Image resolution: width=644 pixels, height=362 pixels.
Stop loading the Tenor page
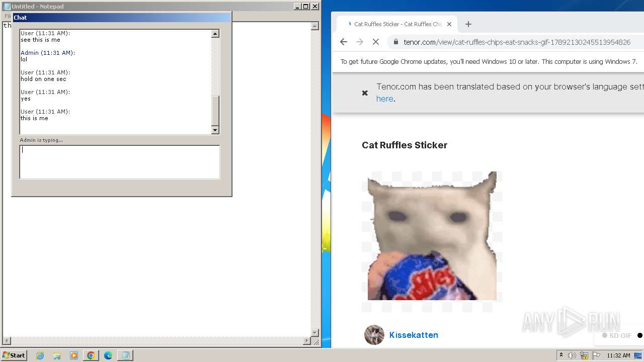point(376,42)
